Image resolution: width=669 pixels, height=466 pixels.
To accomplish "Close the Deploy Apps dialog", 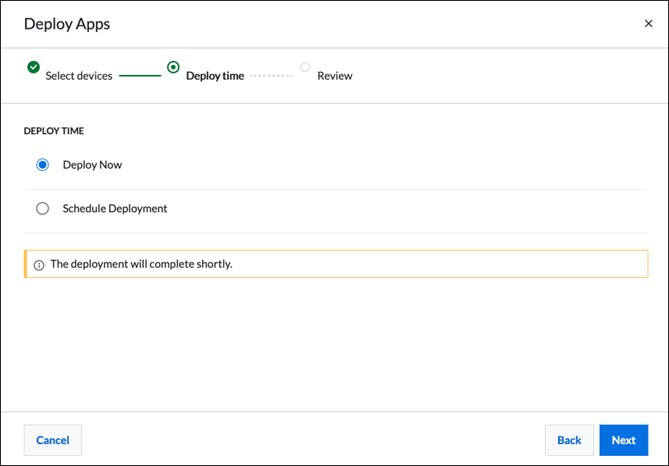I will pyautogui.click(x=648, y=24).
